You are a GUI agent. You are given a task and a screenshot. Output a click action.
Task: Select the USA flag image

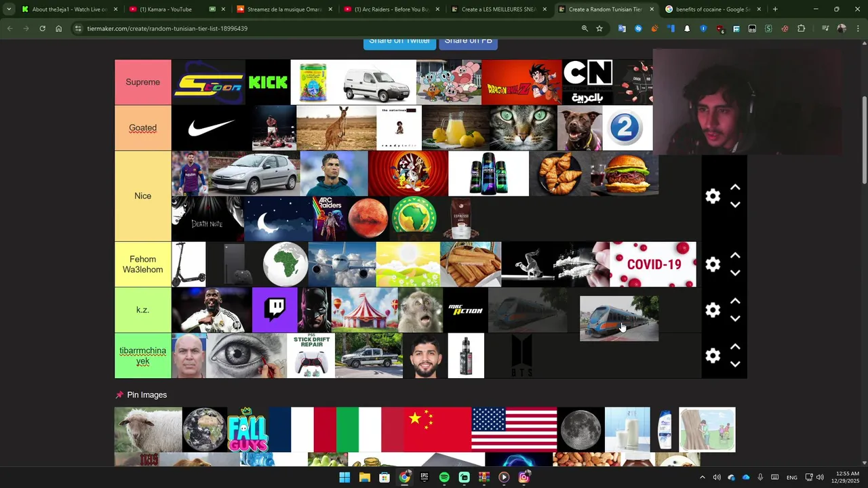(x=514, y=429)
